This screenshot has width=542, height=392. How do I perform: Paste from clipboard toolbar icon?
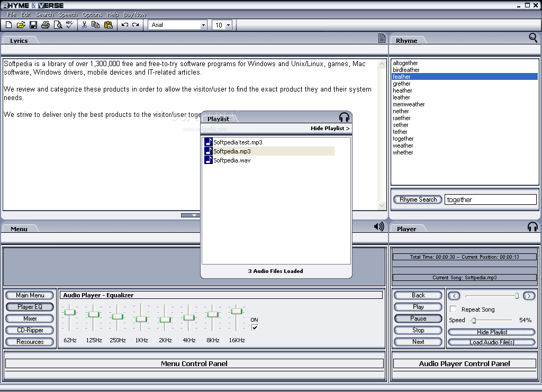108,25
